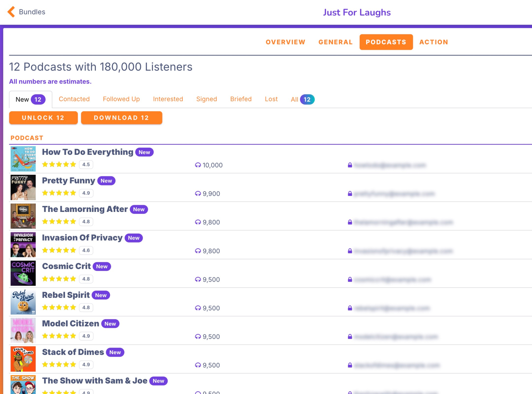The width and height of the screenshot is (532, 394).
Task: Click the headphones icon in Rebel Spirit row
Action: click(x=198, y=308)
